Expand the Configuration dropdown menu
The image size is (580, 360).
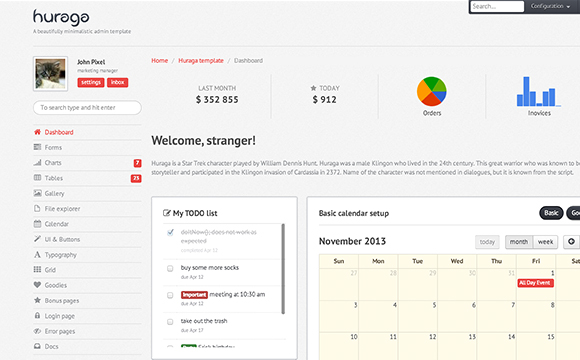click(x=550, y=6)
